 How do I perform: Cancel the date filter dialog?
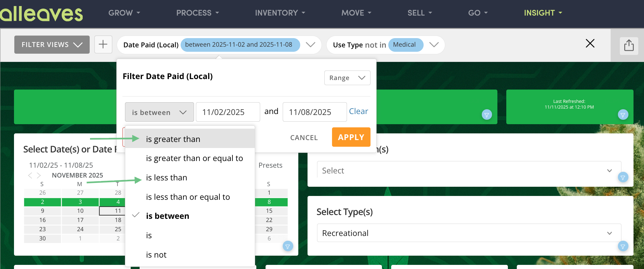click(x=304, y=138)
